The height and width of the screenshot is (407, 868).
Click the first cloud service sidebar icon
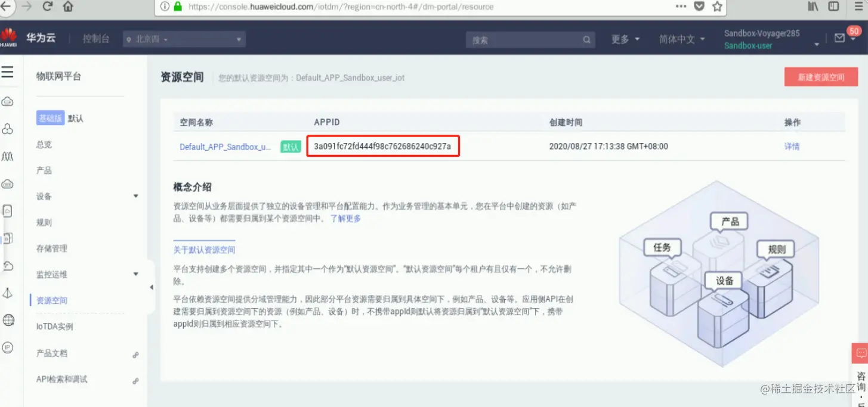[8, 102]
